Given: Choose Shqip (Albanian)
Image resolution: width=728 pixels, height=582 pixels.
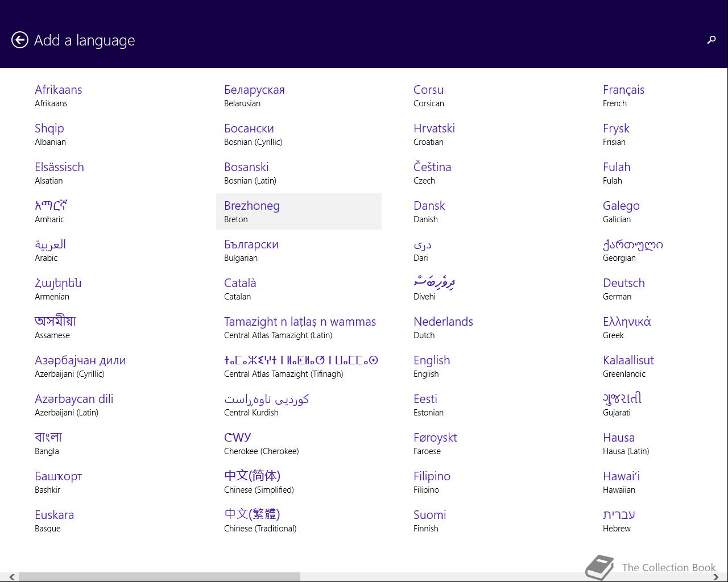Looking at the screenshot, I should 109,134.
